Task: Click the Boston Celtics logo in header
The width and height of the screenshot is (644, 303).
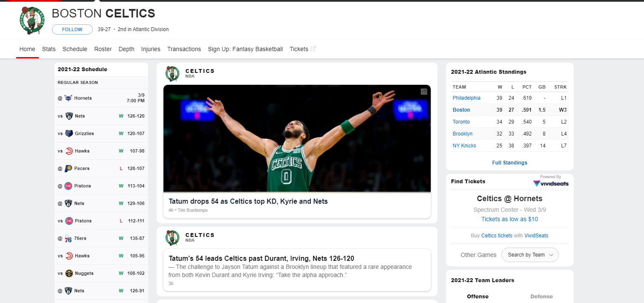Action: tap(32, 20)
